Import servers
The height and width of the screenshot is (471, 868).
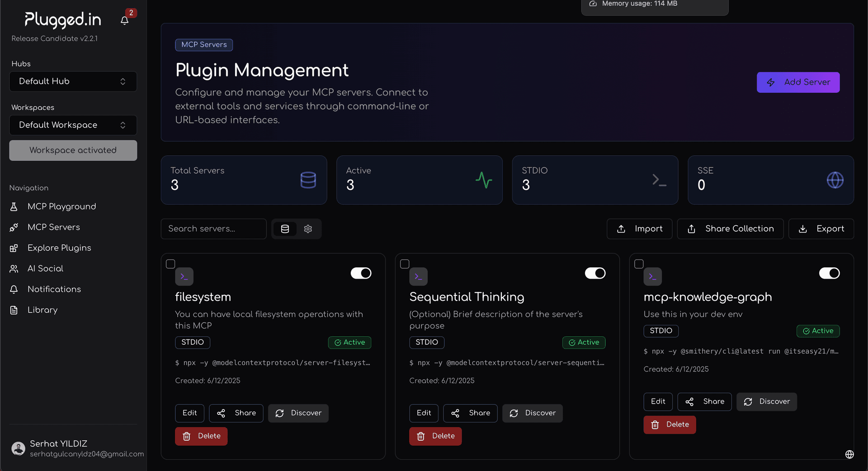[x=639, y=229]
